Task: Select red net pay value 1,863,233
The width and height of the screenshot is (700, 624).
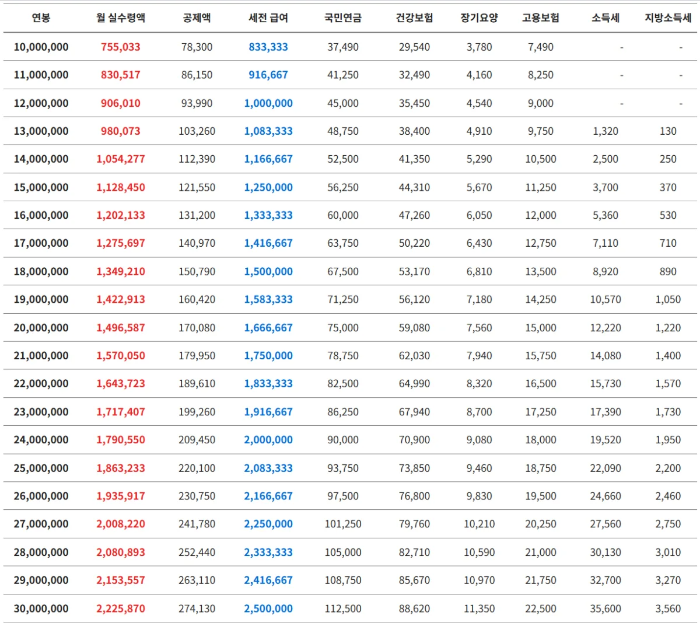Action: (121, 468)
